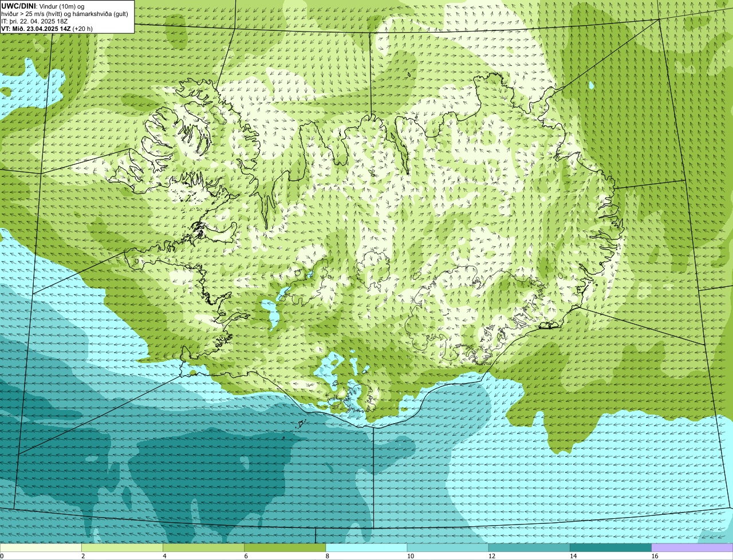Click the olive green 6–8 m/s legend swatch
The height and width of the screenshot is (560, 733).
pyautogui.click(x=285, y=548)
